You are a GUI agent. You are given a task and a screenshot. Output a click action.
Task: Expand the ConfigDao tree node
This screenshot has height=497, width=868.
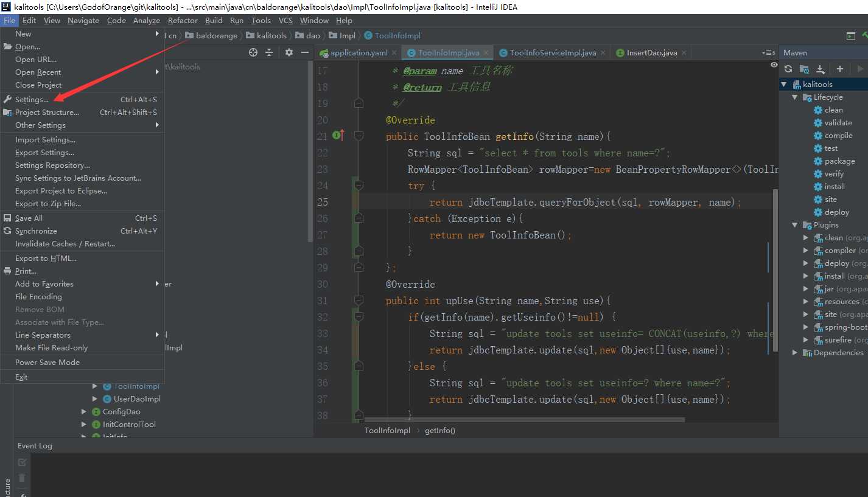tap(84, 412)
